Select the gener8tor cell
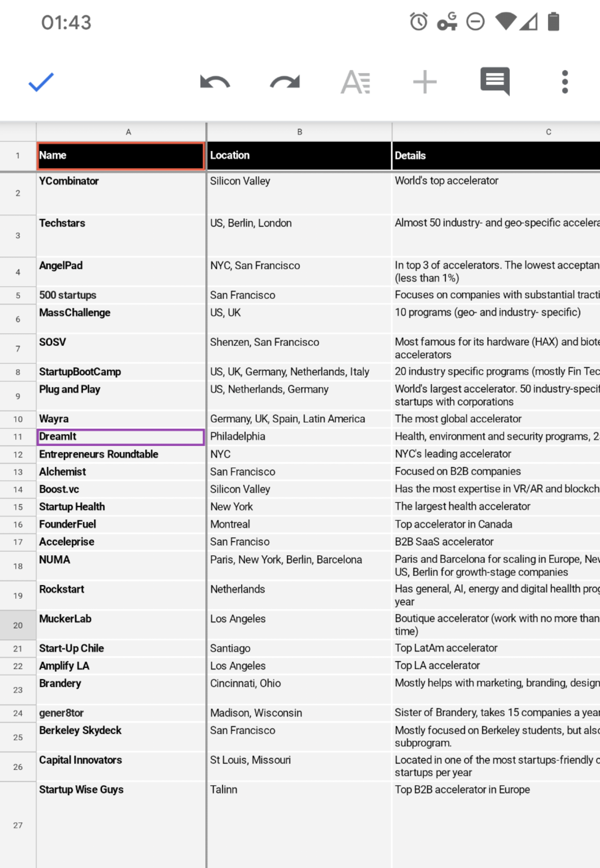This screenshot has width=600, height=868. click(x=121, y=713)
